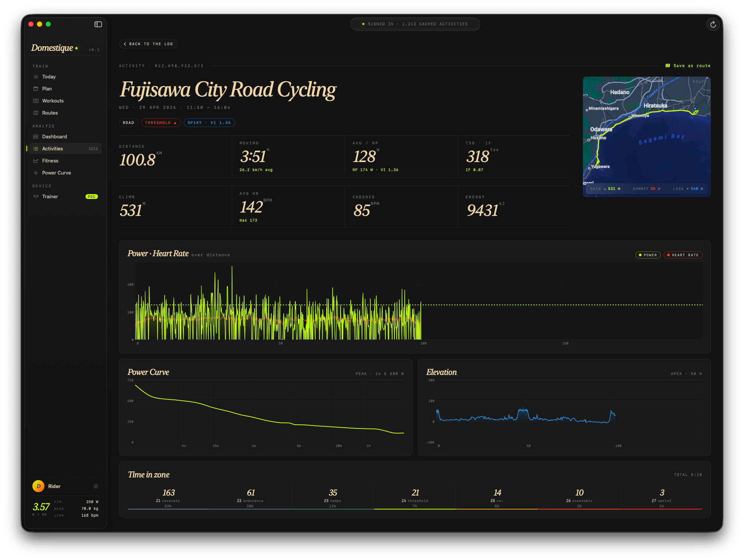
Task: Click the Power Curve pulse icon
Action: pyautogui.click(x=36, y=173)
